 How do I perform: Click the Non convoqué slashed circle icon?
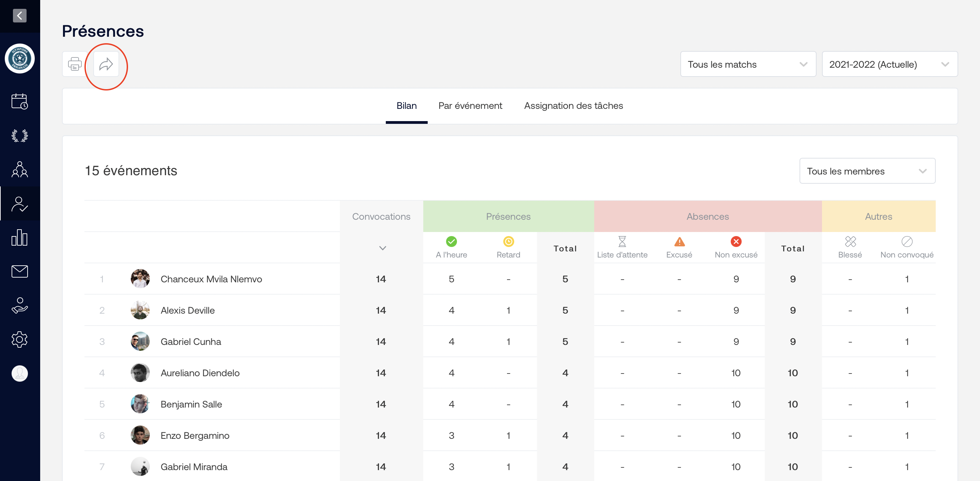(907, 241)
